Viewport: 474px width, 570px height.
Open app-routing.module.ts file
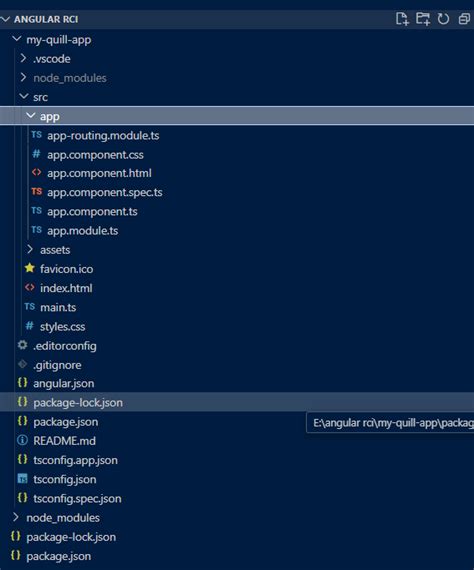103,136
